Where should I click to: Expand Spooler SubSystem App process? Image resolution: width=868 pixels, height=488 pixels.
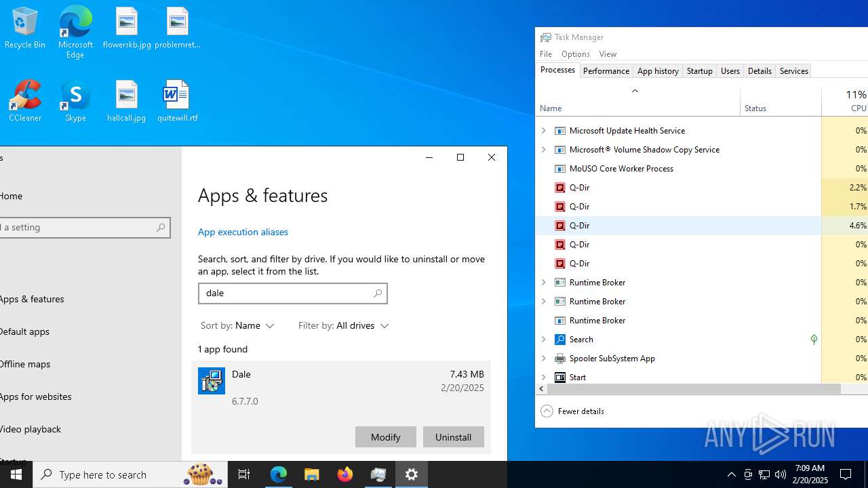click(x=544, y=359)
